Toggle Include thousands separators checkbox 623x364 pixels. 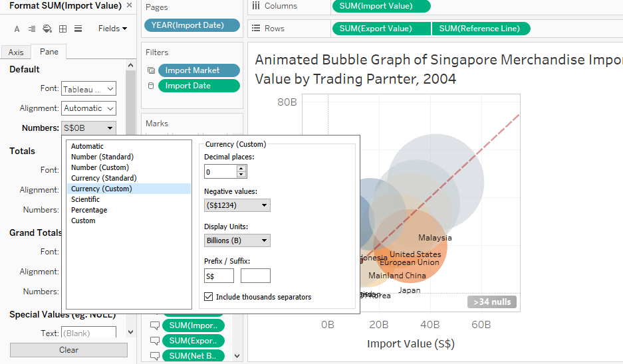tap(209, 297)
